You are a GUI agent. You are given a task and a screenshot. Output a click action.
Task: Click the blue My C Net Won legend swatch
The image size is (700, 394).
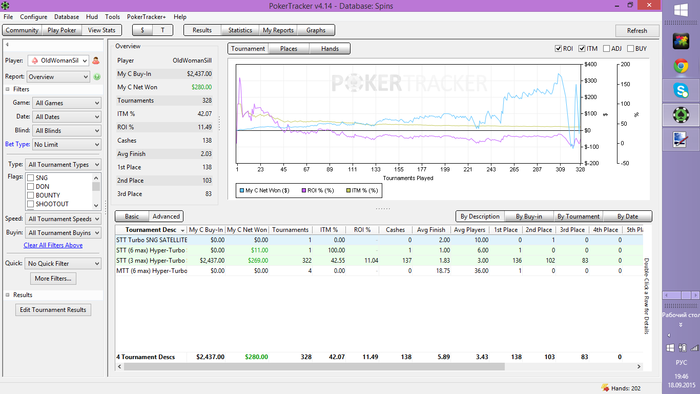coord(242,191)
